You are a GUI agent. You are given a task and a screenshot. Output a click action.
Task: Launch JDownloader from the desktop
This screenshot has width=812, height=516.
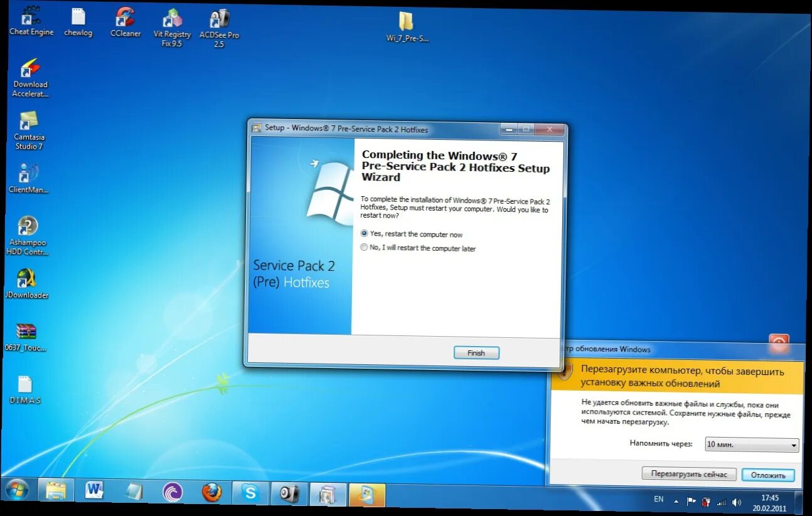(26, 283)
